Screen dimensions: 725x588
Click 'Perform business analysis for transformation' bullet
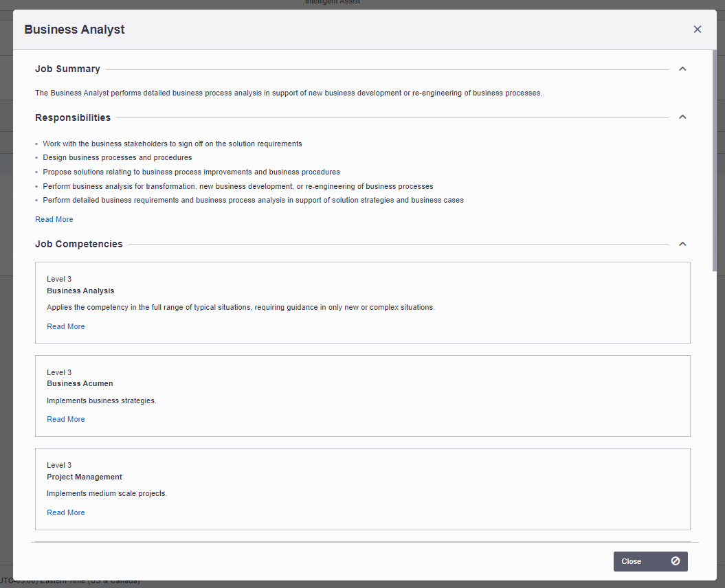238,186
